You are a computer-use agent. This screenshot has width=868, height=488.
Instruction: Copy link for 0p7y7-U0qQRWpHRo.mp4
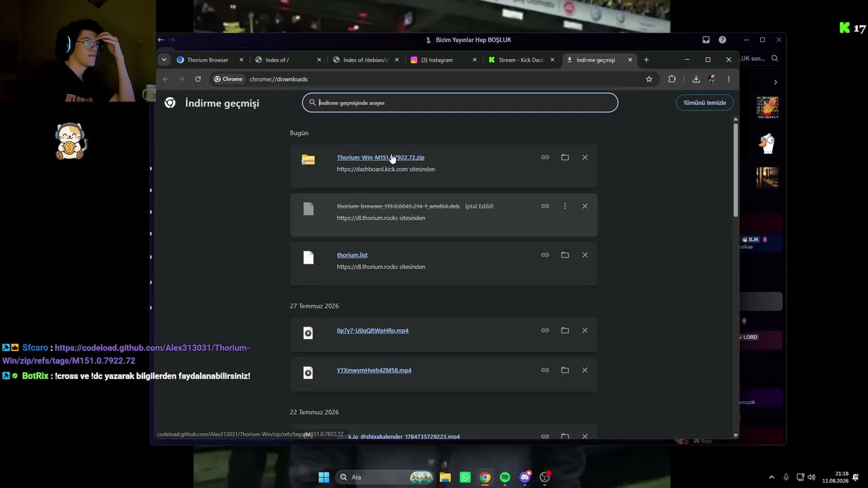point(545,330)
